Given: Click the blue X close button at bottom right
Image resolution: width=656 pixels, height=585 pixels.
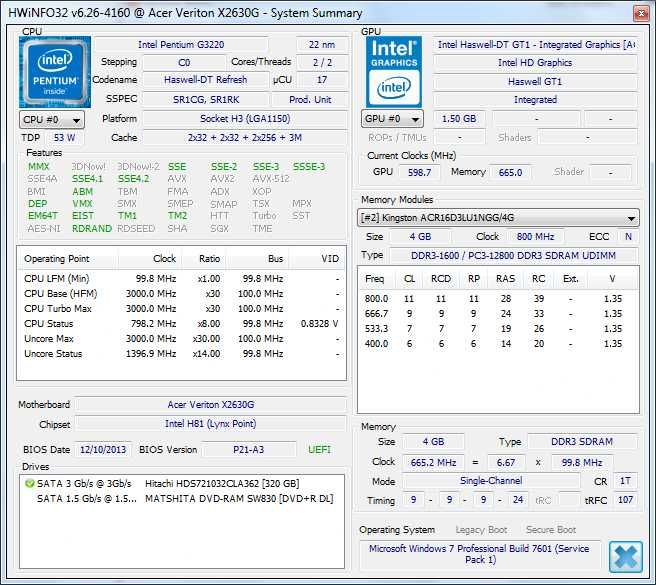Looking at the screenshot, I should point(626,557).
